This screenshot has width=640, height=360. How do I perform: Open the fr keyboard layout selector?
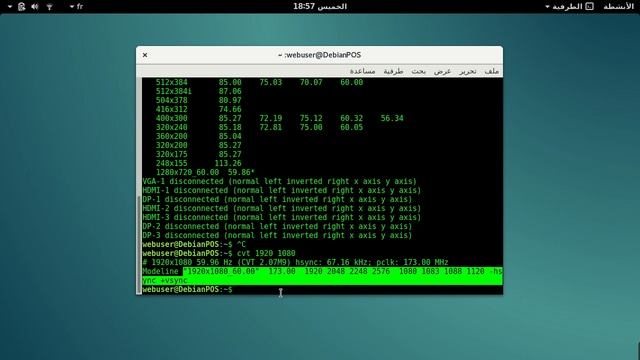point(77,6)
